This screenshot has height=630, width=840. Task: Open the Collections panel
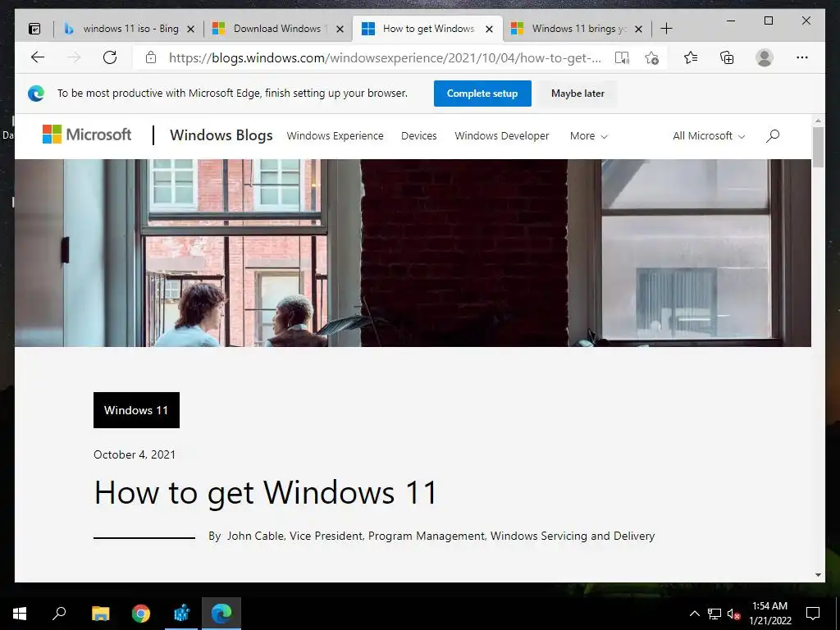(x=727, y=57)
